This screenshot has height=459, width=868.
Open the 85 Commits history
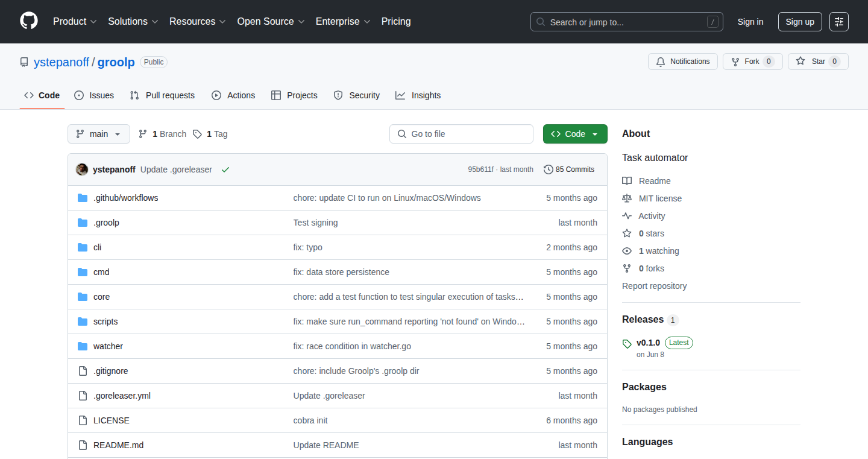(x=569, y=169)
